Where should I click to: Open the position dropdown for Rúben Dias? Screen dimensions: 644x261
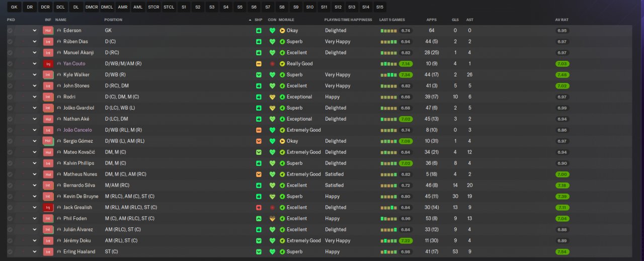pos(35,42)
